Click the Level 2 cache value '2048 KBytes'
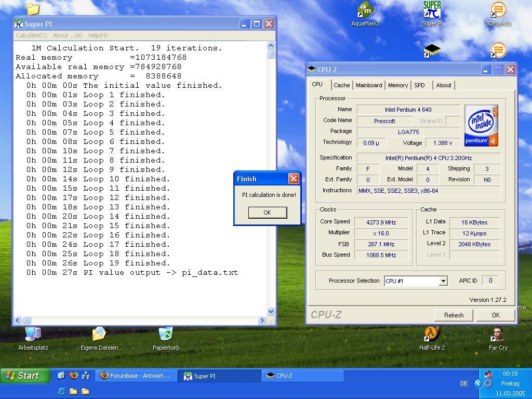This screenshot has height=399, width=532. [x=474, y=244]
